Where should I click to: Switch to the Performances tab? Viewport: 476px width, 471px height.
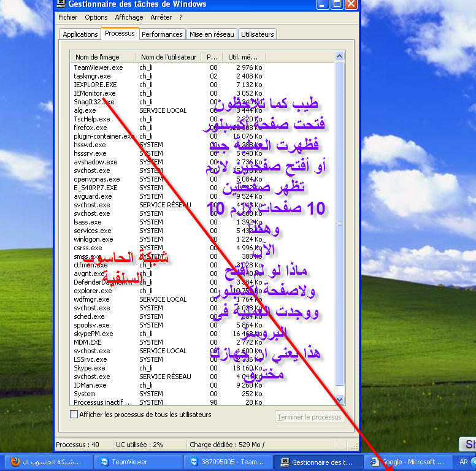click(x=162, y=34)
